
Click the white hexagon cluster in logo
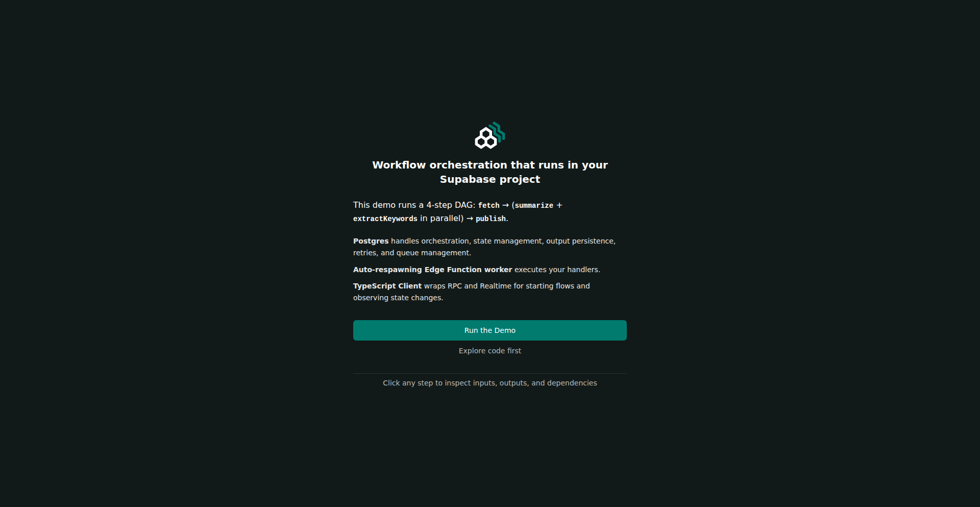point(485,138)
